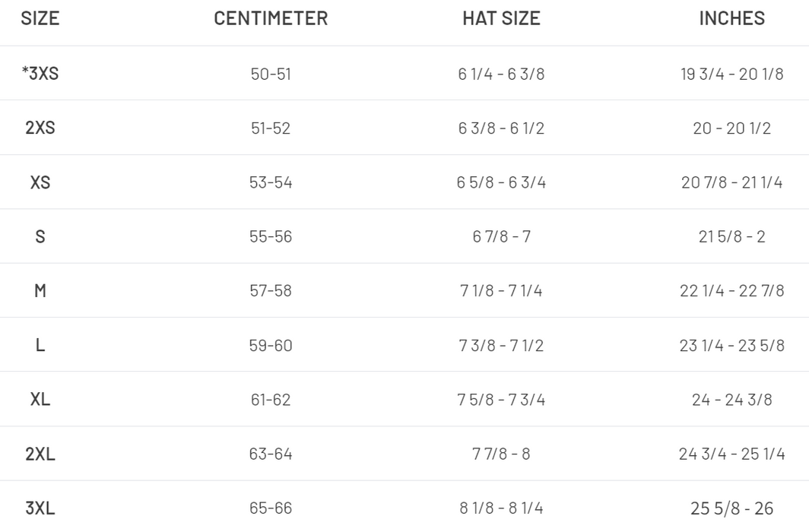
Task: Click hat size 6 7/8 - 7
Action: point(501,236)
